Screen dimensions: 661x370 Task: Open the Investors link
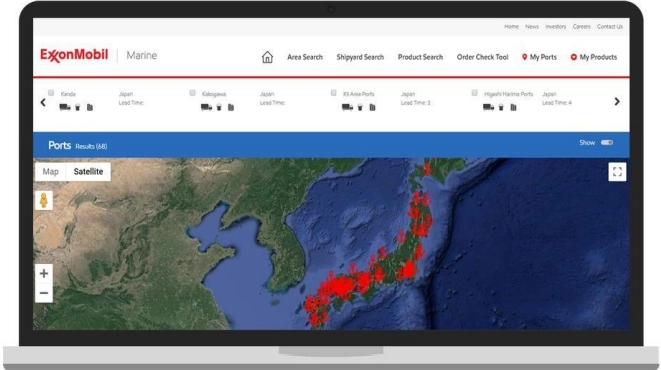[x=556, y=27]
